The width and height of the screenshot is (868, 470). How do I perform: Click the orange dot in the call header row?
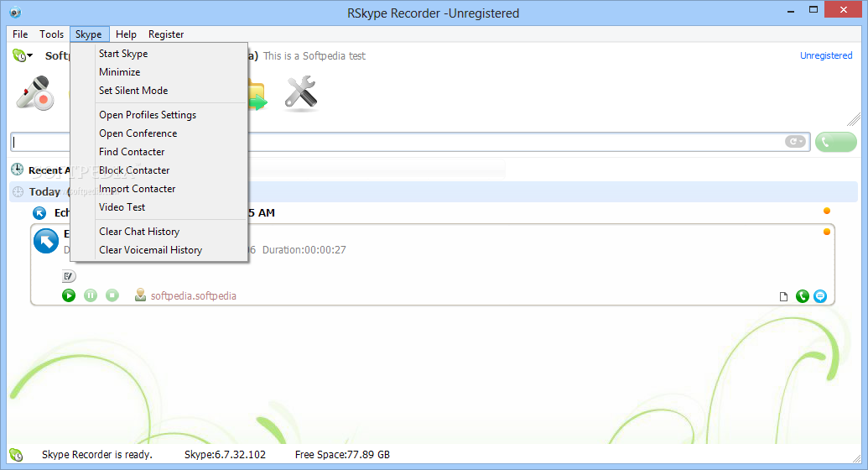[x=826, y=211]
